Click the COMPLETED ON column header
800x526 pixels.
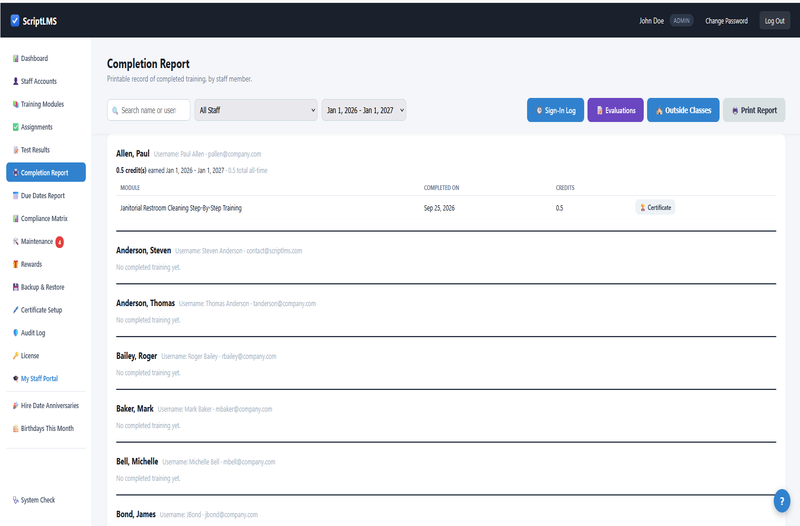441,188
